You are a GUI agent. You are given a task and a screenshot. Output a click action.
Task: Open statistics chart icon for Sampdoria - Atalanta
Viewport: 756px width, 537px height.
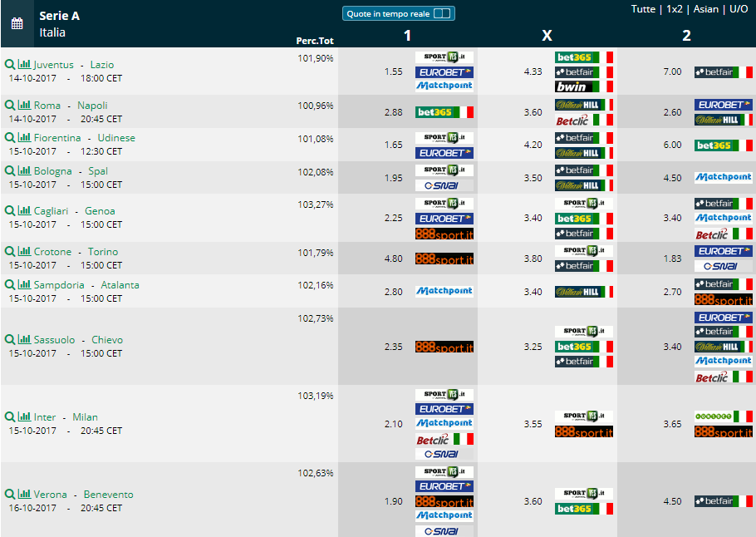tap(24, 284)
